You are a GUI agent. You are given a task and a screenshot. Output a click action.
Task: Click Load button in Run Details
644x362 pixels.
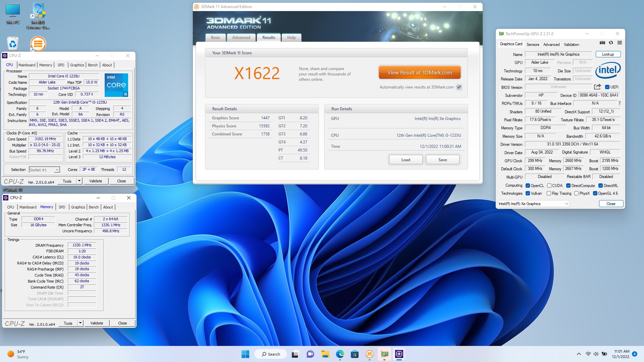[x=406, y=160]
